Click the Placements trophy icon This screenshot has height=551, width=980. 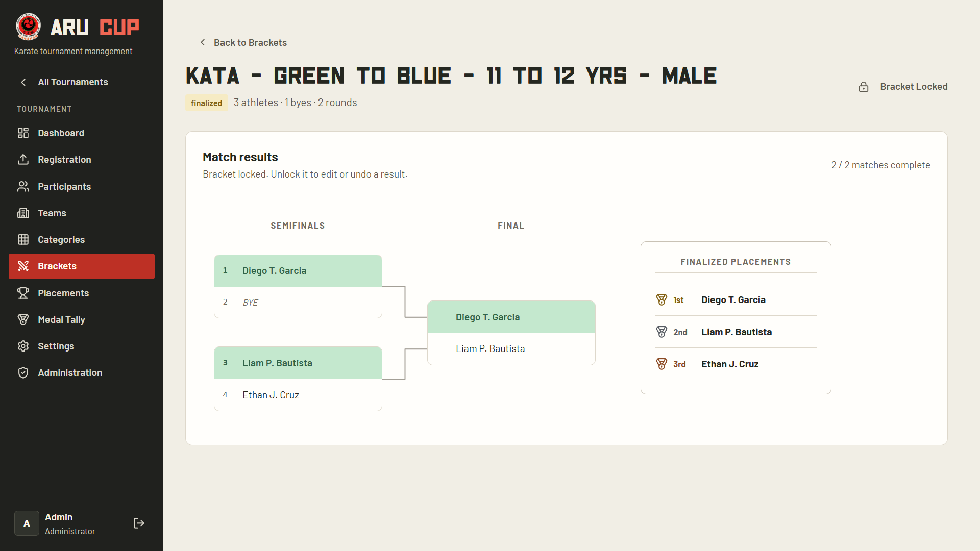(23, 293)
